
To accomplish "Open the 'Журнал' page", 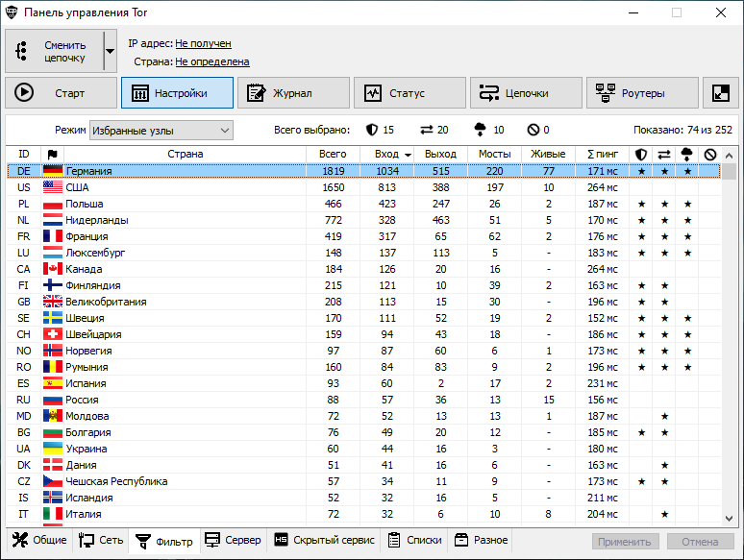I will click(x=294, y=93).
